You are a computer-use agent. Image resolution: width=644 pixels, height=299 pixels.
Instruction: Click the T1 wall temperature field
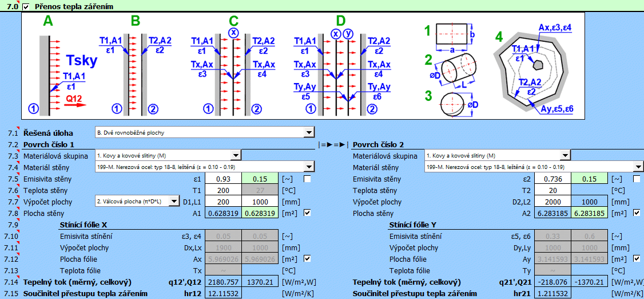[x=223, y=190]
